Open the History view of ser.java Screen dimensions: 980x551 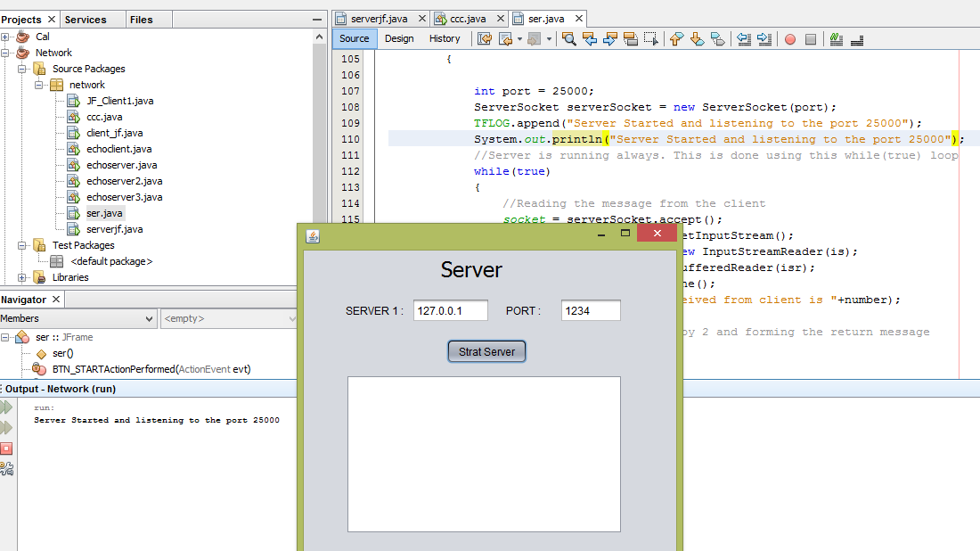445,38
